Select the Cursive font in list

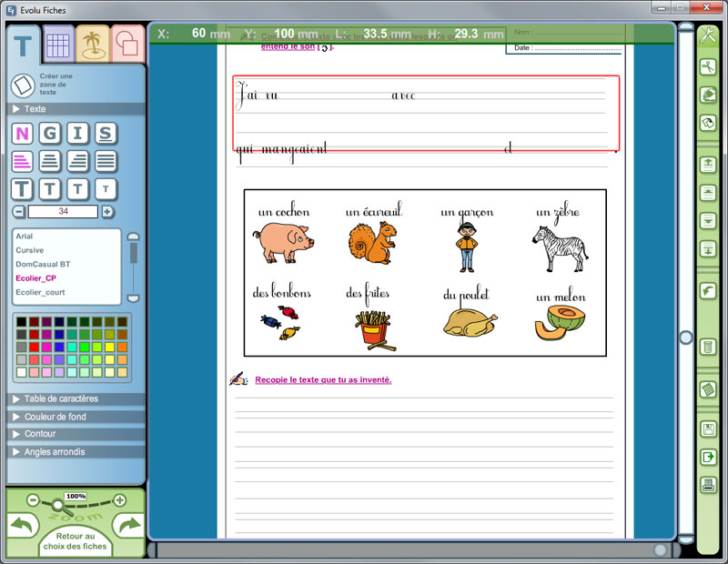30,250
